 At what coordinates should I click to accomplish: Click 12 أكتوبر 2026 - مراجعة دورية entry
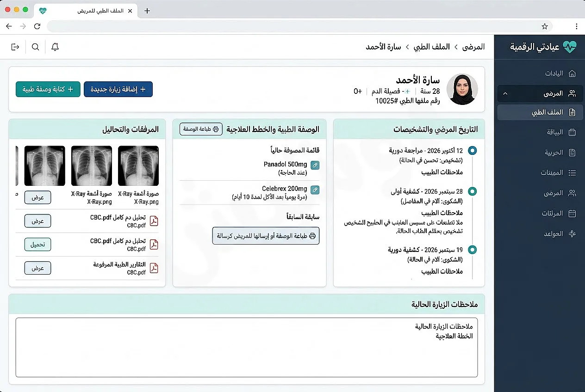click(x=426, y=151)
